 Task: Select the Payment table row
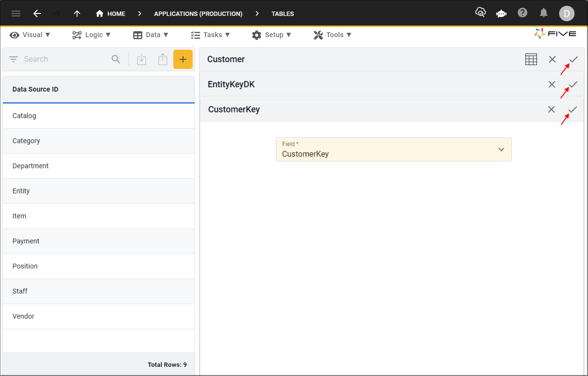(99, 241)
